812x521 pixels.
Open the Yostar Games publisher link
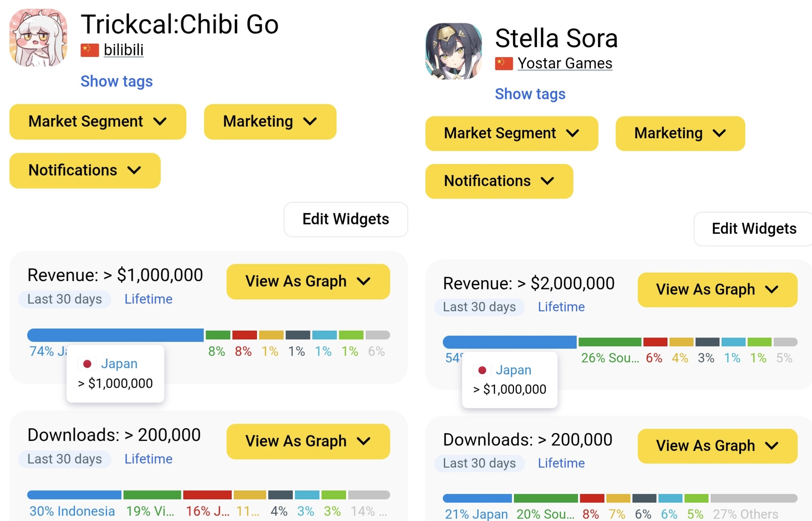point(565,64)
